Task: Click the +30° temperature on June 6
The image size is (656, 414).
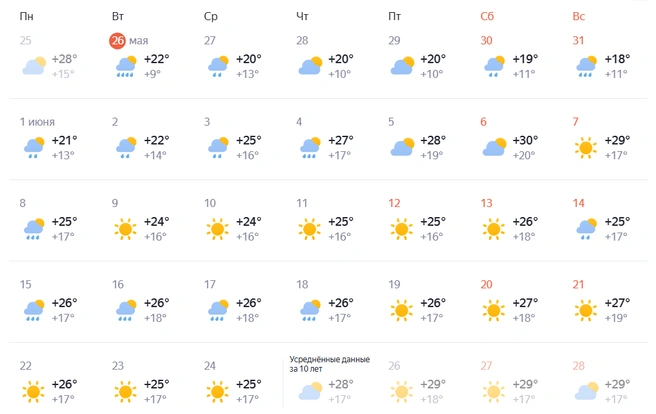Action: point(525,140)
